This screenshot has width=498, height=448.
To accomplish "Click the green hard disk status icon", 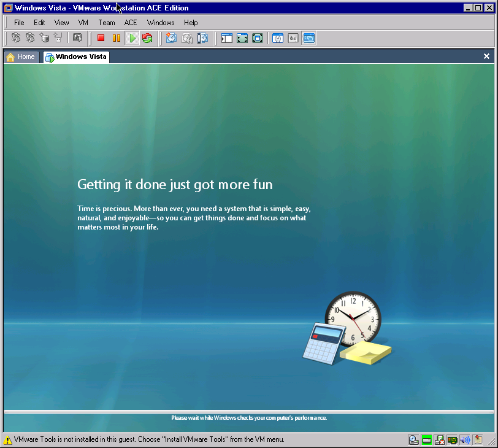I will click(x=426, y=440).
